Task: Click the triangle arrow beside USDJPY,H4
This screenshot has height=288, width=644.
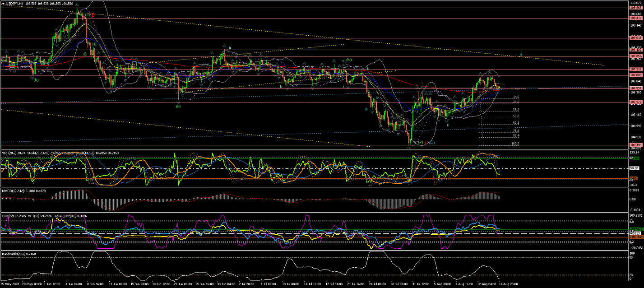Action: (3, 3)
